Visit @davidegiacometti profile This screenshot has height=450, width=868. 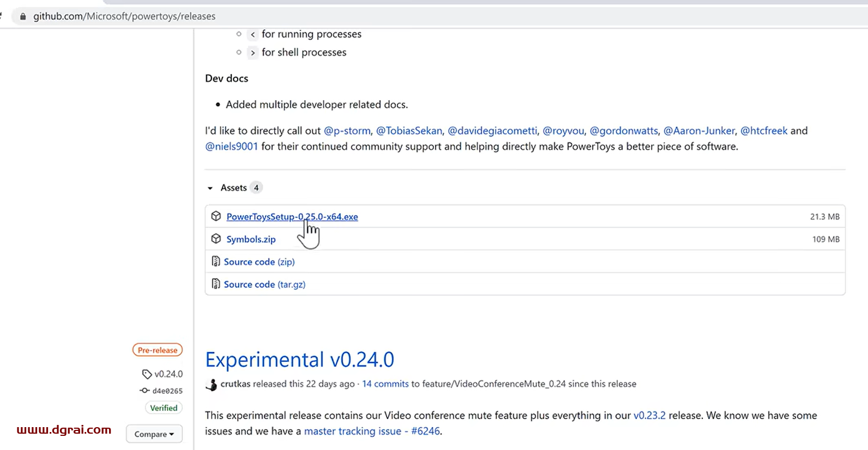click(492, 131)
